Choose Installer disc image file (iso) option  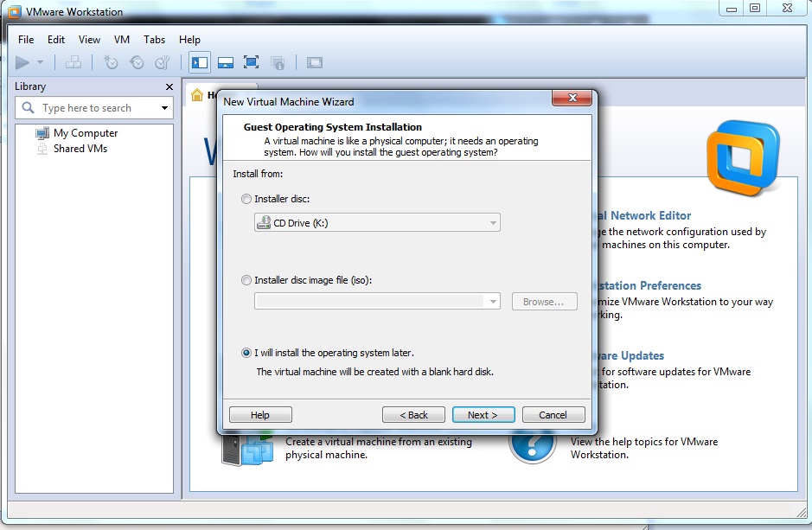pos(246,278)
